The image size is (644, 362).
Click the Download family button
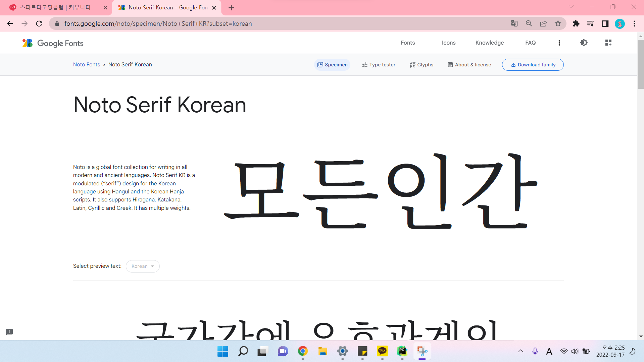point(533,65)
